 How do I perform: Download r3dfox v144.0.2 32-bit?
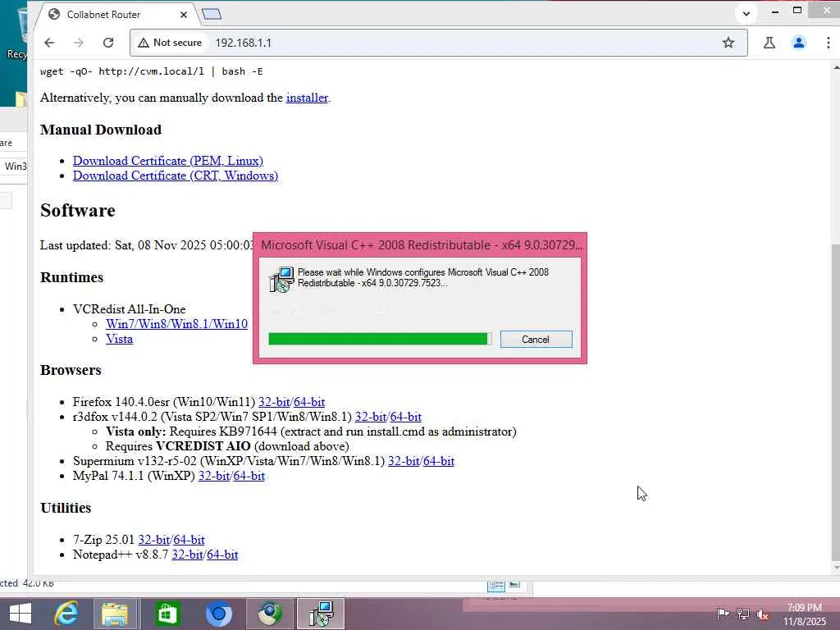point(371,417)
